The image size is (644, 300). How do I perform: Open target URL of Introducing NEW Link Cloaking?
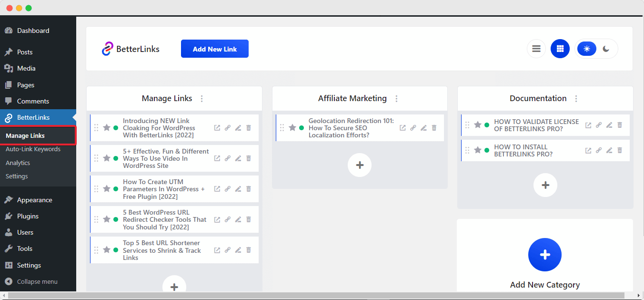pos(217,128)
